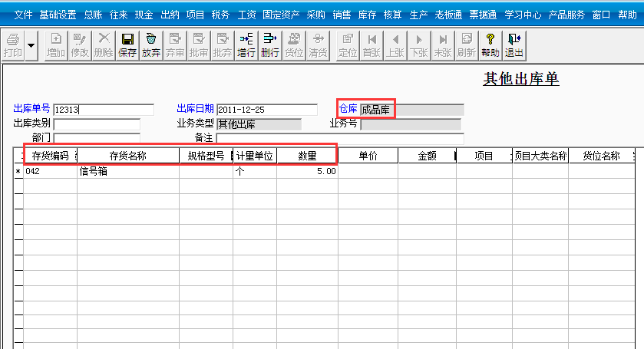The width and height of the screenshot is (644, 349).
Task: Delete a row with 删行 icon
Action: pos(270,44)
